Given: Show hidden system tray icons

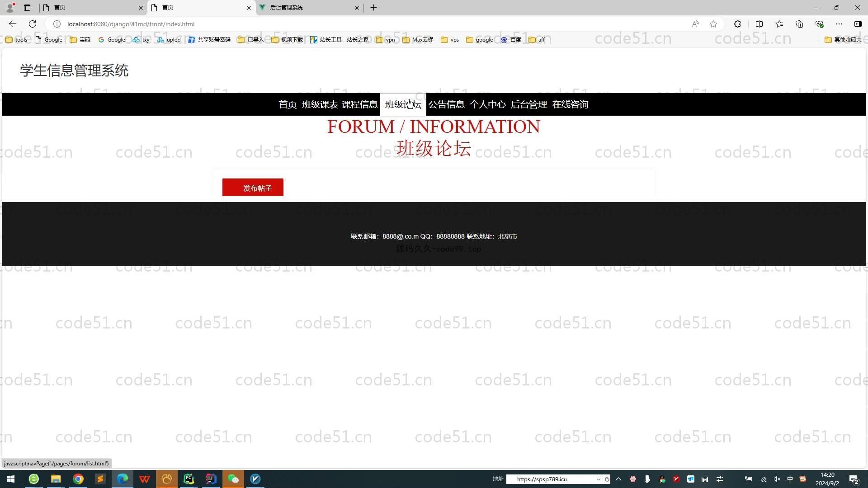Looking at the screenshot, I should 618,479.
